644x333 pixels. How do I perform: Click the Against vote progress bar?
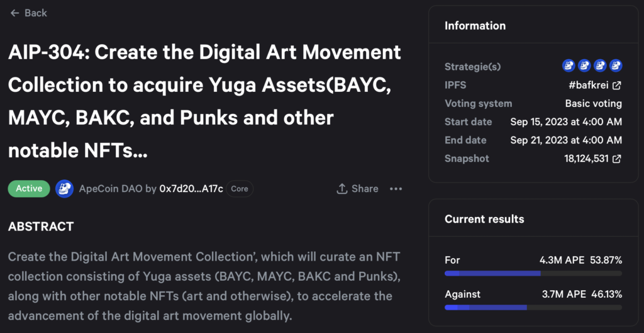533,307
